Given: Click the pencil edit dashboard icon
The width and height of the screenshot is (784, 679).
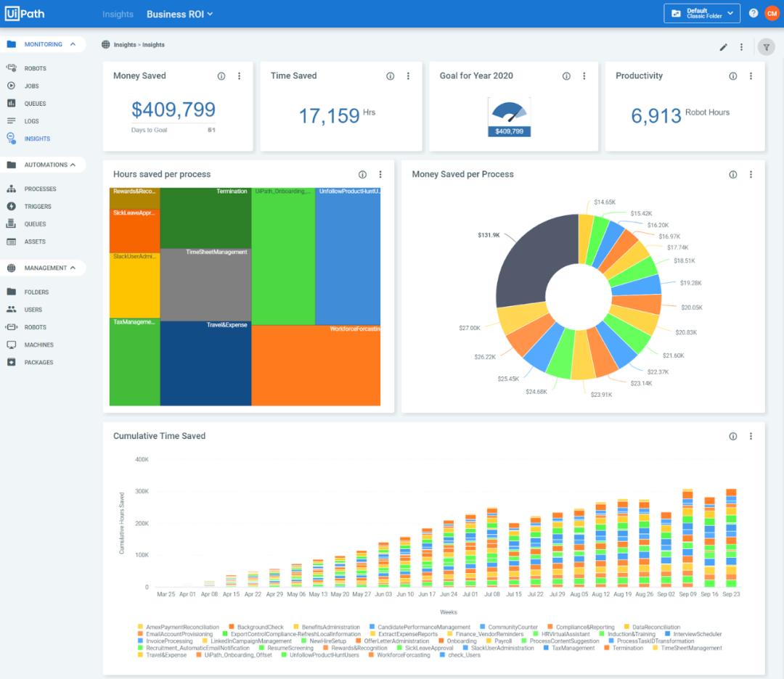Looking at the screenshot, I should click(x=723, y=47).
